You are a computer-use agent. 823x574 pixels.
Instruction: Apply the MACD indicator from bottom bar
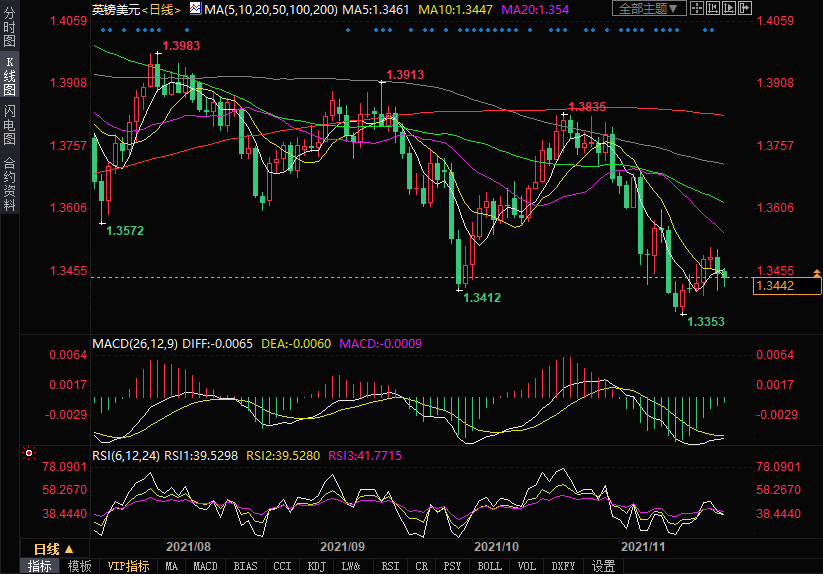[x=205, y=566]
